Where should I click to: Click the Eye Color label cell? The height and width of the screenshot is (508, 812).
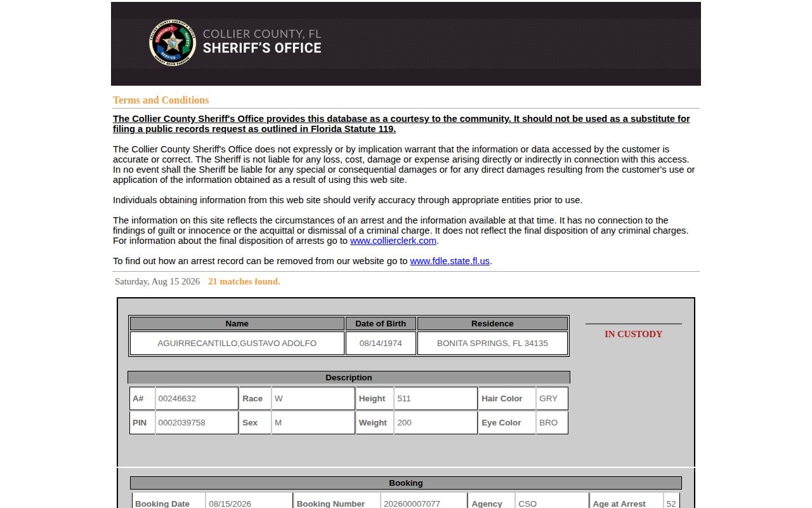pyautogui.click(x=507, y=423)
